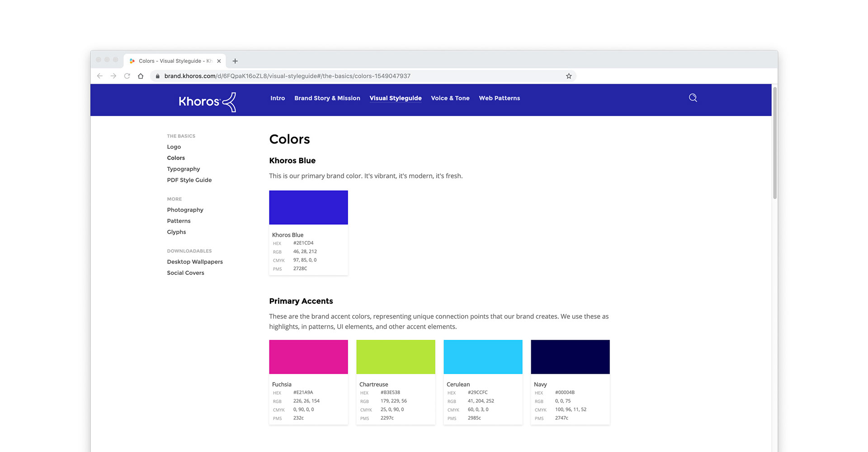Click the padlock site info icon
This screenshot has width=868, height=452.
(x=157, y=76)
